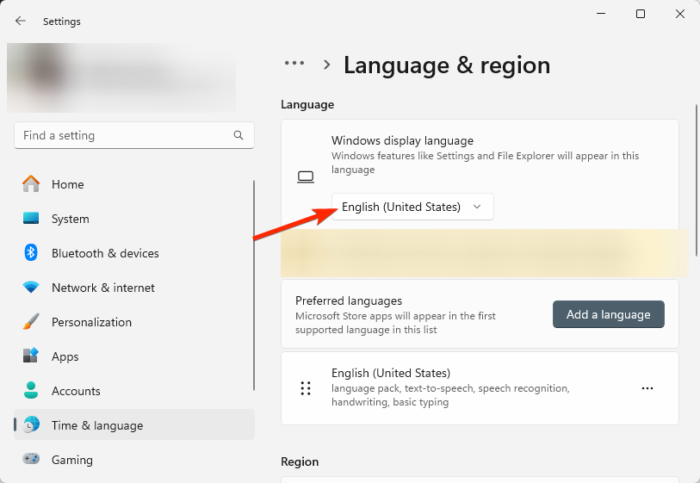Click the Apps icon in sidebar

click(x=31, y=356)
